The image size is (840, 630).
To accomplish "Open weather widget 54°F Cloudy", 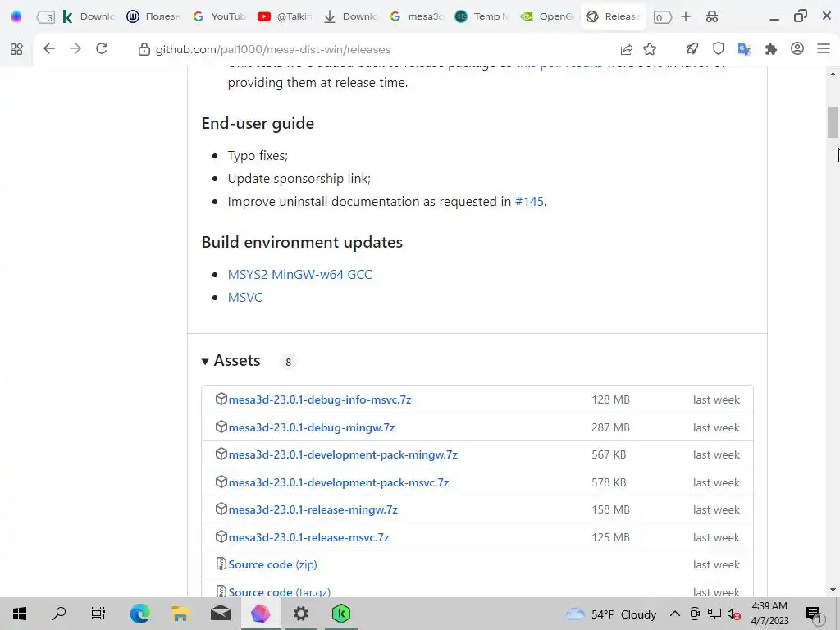I will [610, 614].
